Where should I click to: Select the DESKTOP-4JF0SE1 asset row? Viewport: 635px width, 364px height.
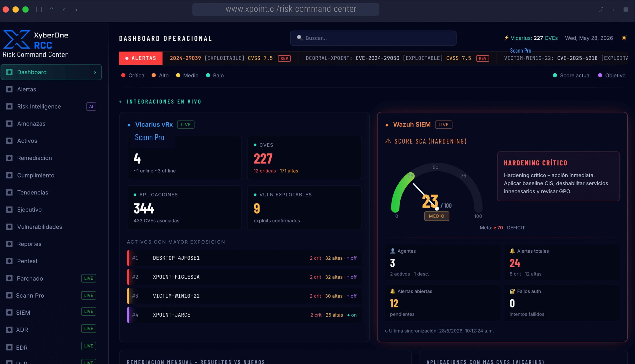pos(244,258)
